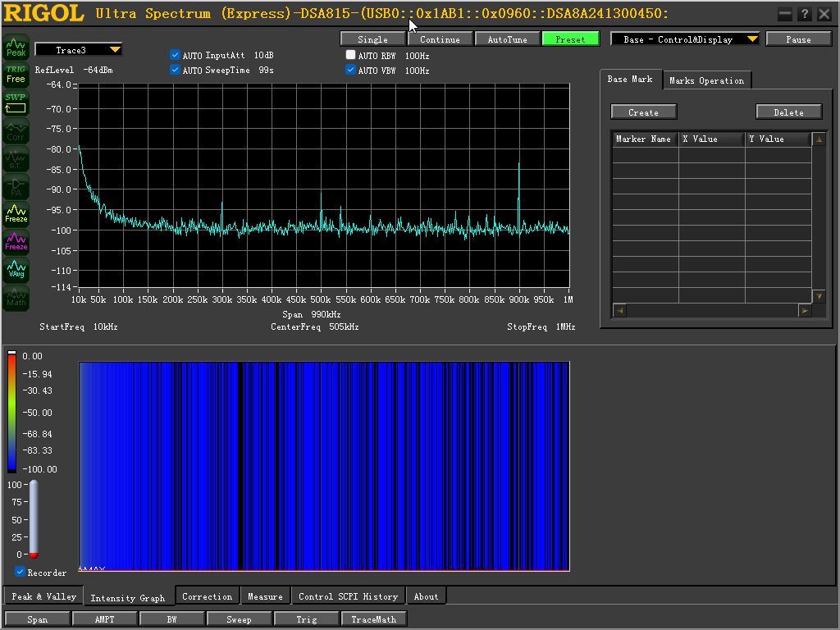The image size is (840, 630).
Task: Click the Continue sweep button
Action: click(x=440, y=39)
